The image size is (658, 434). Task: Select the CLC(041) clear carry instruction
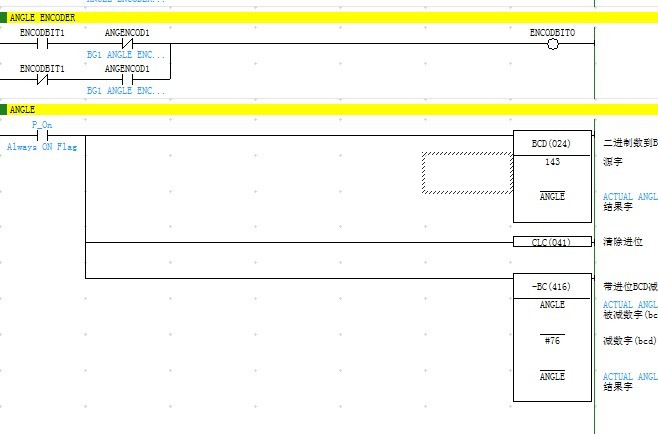point(552,242)
